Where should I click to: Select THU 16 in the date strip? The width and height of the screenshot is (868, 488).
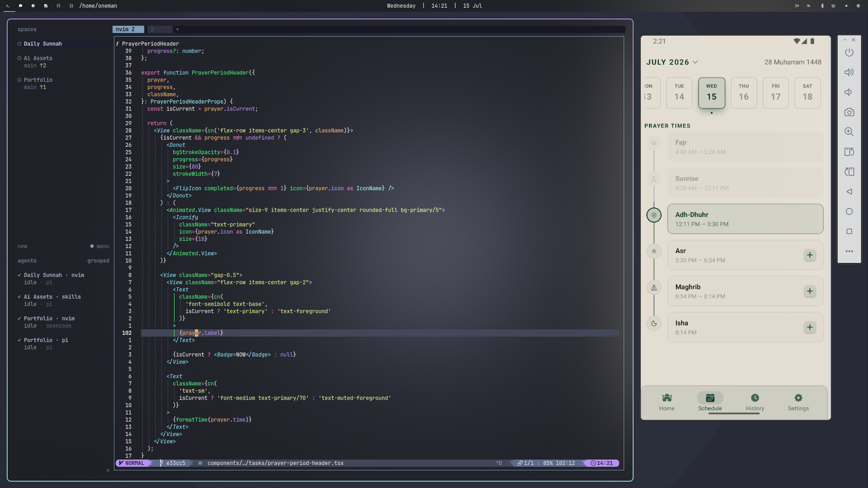[743, 93]
